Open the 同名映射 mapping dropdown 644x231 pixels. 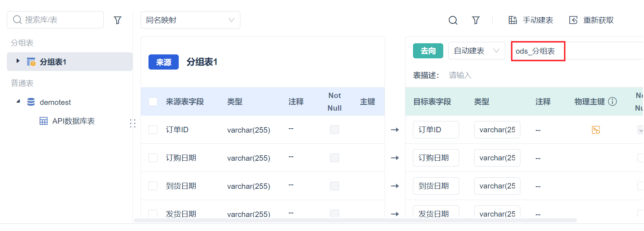click(190, 20)
